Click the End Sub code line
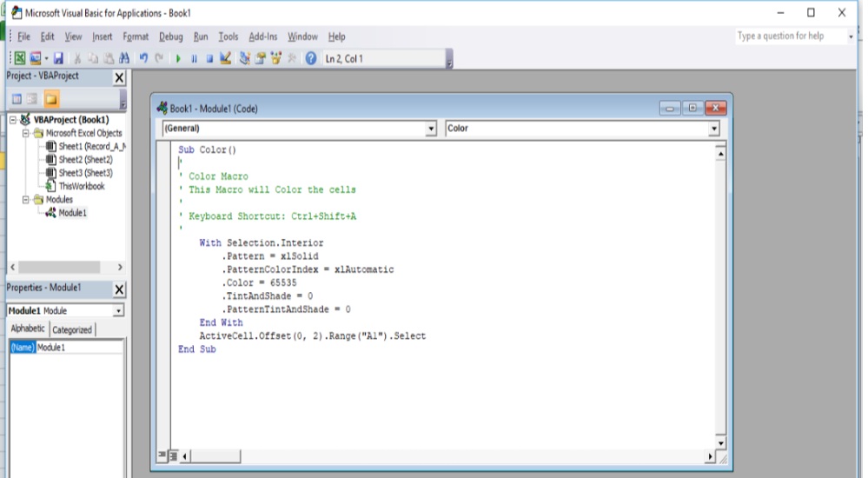The height and width of the screenshot is (478, 868). click(x=197, y=349)
